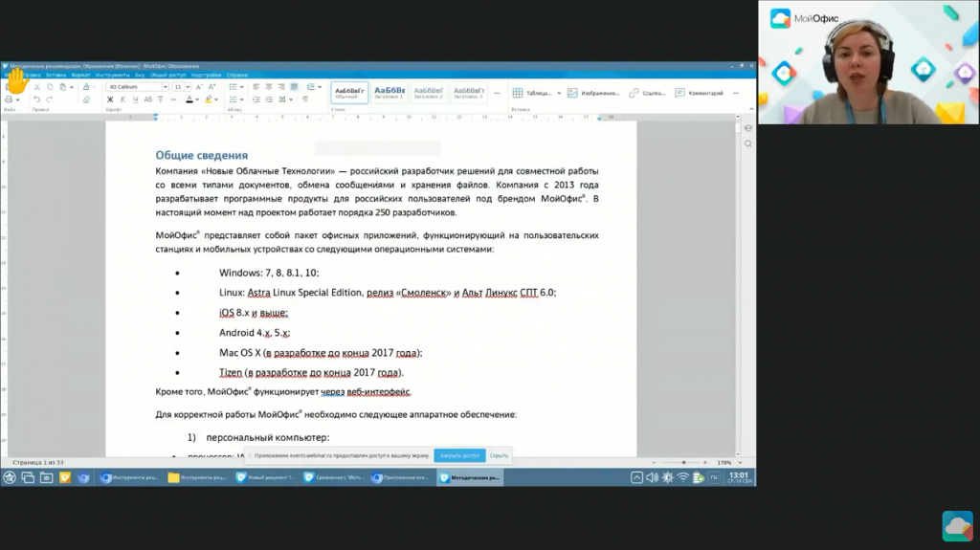Viewport: 980px width, 550px height.
Task: Open the Инструменты menu
Action: tap(113, 75)
